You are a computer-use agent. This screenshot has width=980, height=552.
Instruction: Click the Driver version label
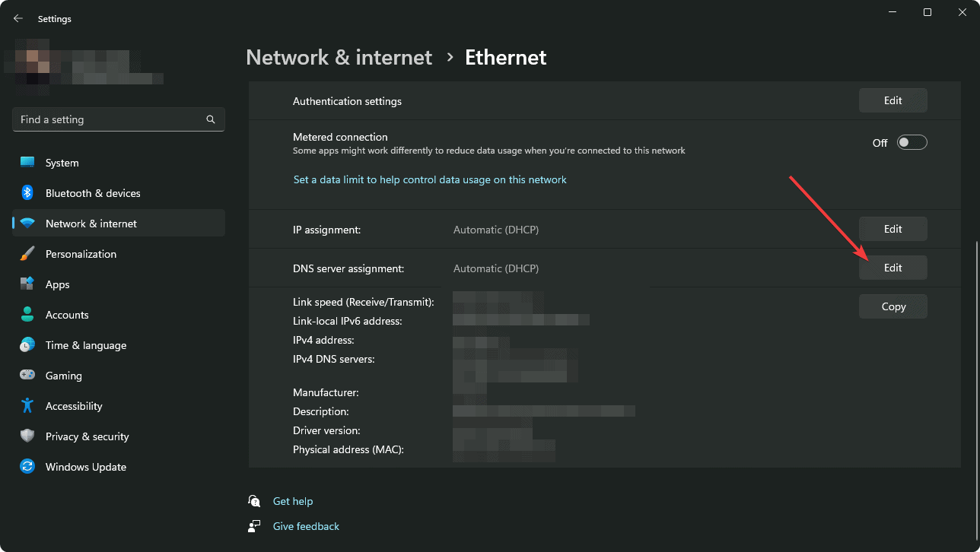(327, 430)
